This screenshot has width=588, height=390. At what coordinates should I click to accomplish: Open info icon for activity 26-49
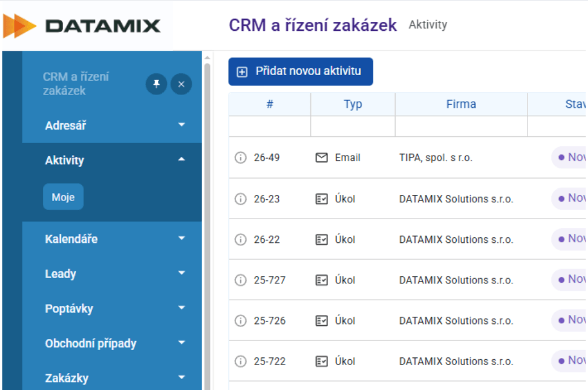tap(240, 157)
